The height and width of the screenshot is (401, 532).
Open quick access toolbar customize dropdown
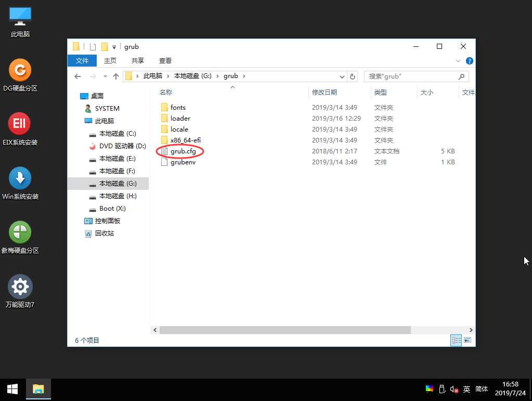tap(114, 47)
